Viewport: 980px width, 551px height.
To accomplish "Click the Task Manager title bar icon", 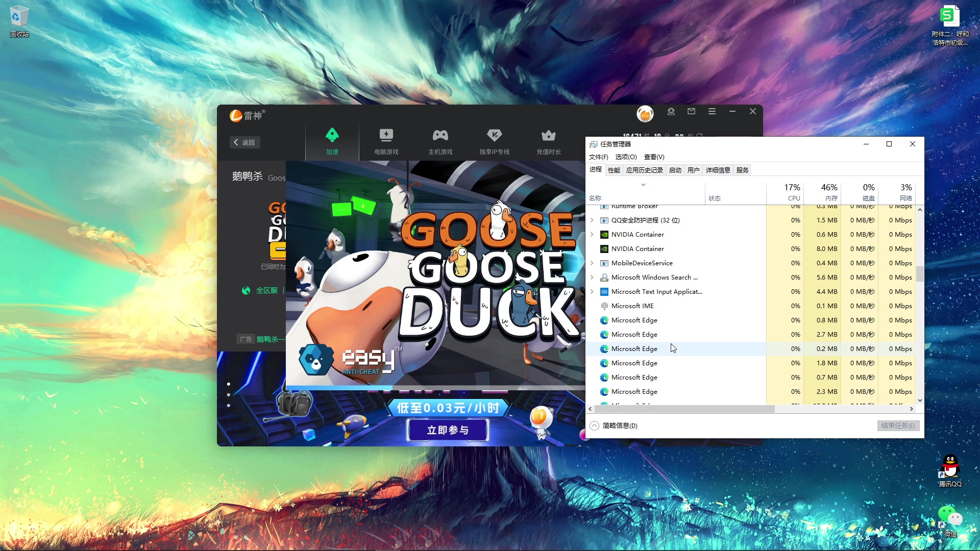I will [x=593, y=144].
